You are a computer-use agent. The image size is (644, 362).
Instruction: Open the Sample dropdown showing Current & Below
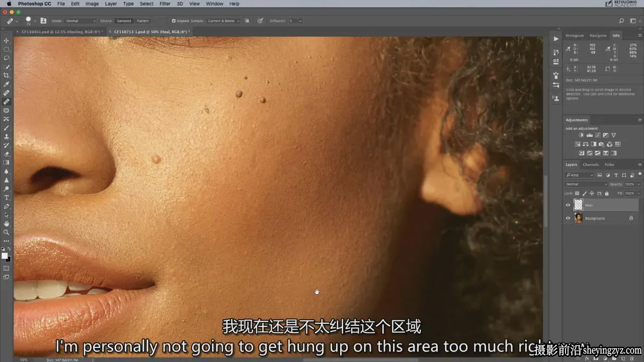click(x=224, y=21)
